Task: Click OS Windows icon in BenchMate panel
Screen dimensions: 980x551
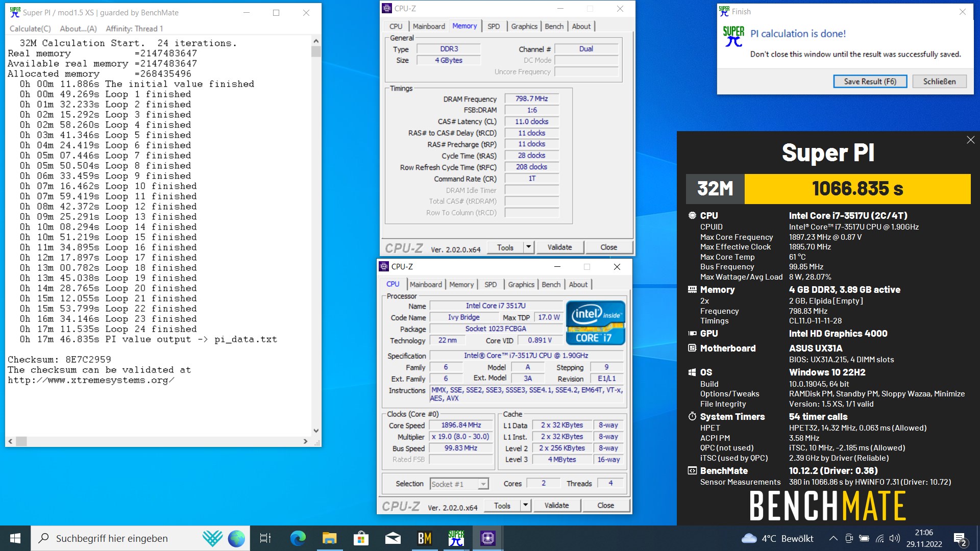Action: 692,372
